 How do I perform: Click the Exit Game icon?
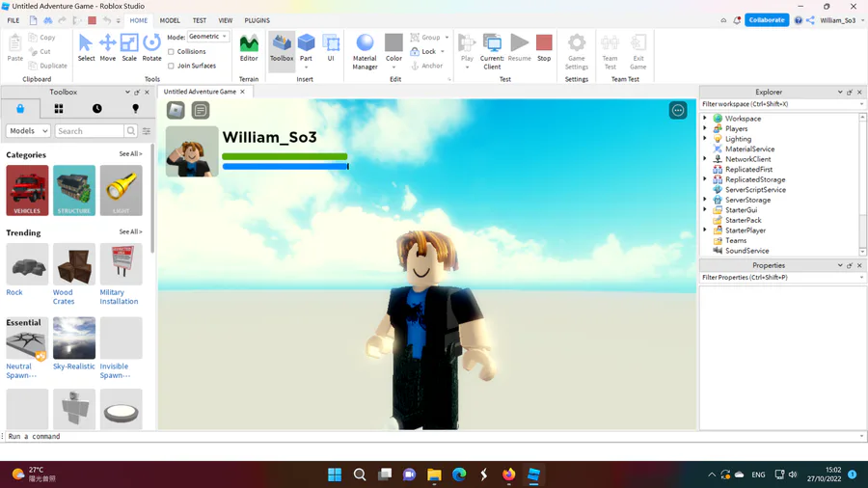[x=638, y=43]
